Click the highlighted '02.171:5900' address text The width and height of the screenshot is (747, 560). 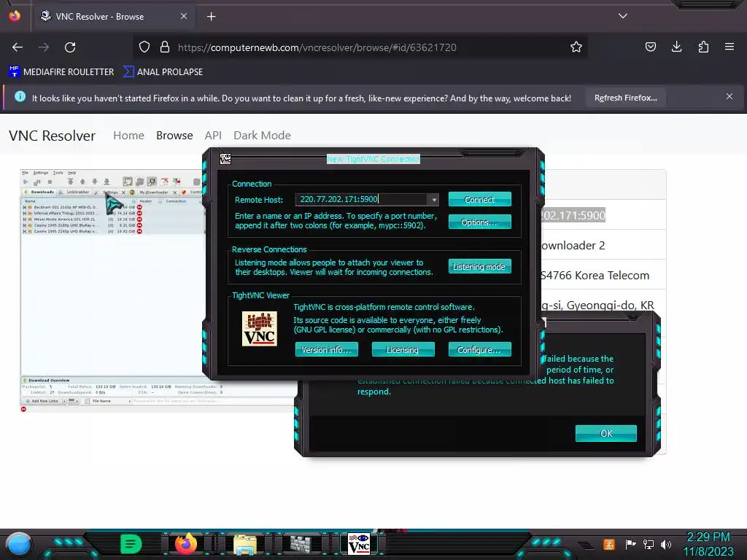coord(575,215)
